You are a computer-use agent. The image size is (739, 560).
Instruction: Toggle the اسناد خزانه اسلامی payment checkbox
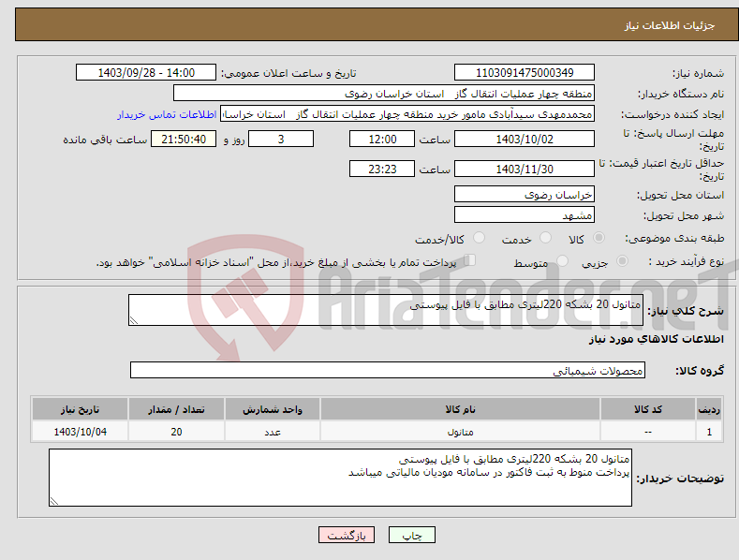(470, 260)
